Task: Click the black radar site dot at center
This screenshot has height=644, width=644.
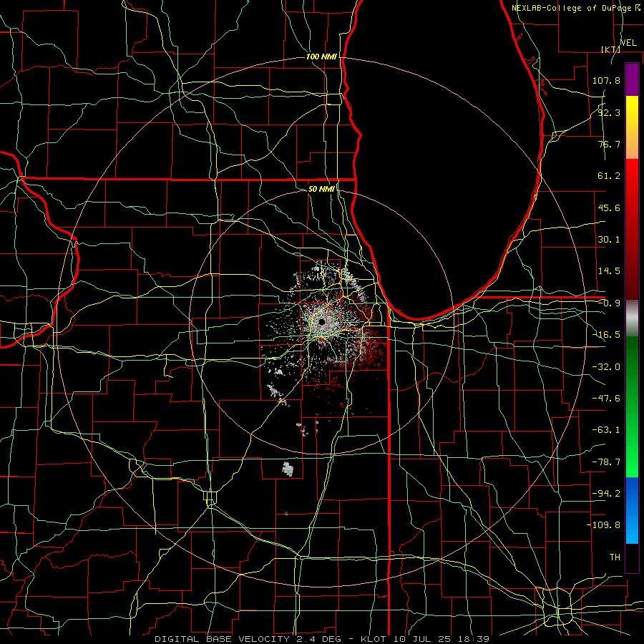Action: (x=321, y=321)
